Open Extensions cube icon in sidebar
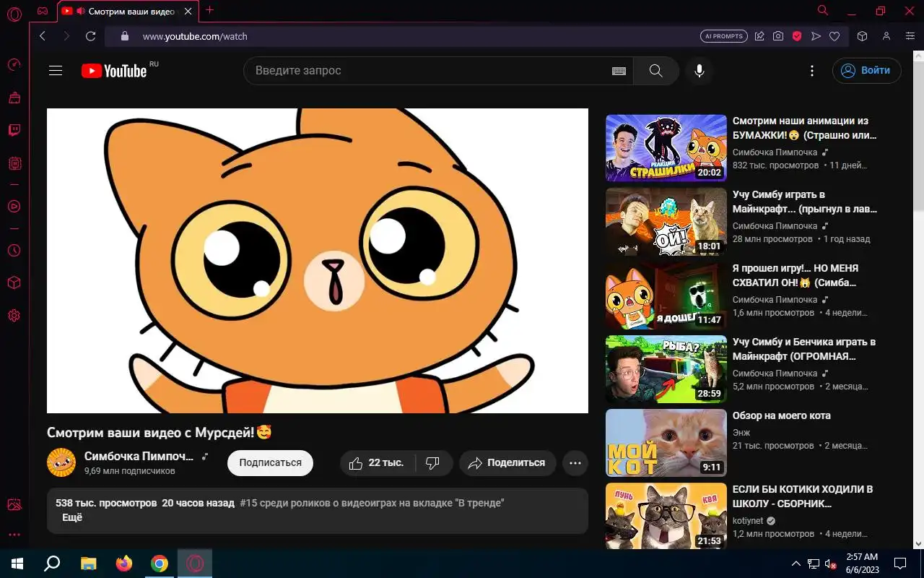 point(14,283)
